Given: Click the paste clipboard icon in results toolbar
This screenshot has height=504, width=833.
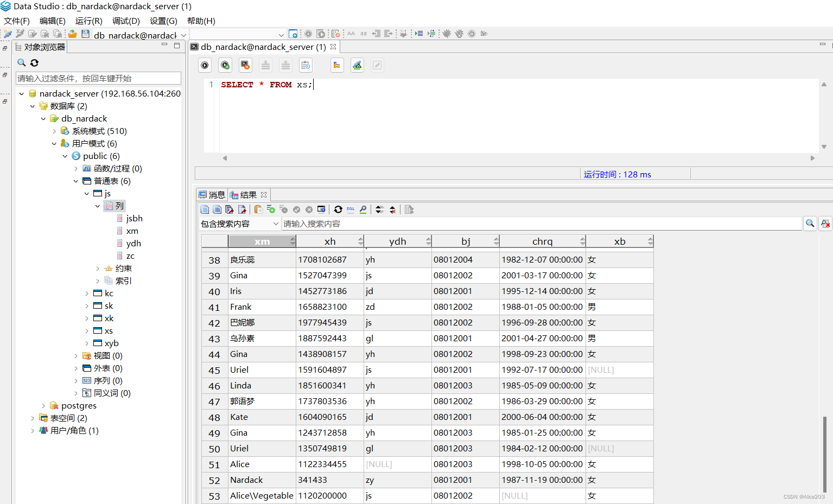Looking at the screenshot, I should pyautogui.click(x=259, y=209).
